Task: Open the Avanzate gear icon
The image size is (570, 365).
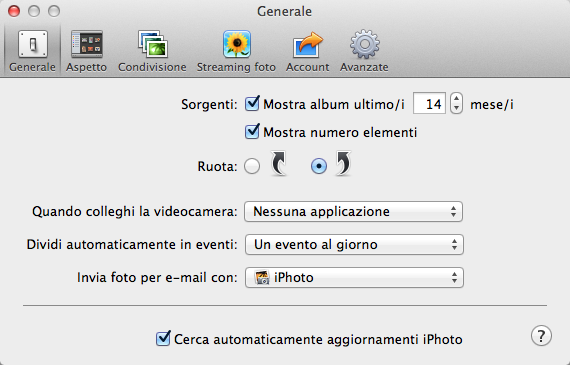Action: point(365,44)
